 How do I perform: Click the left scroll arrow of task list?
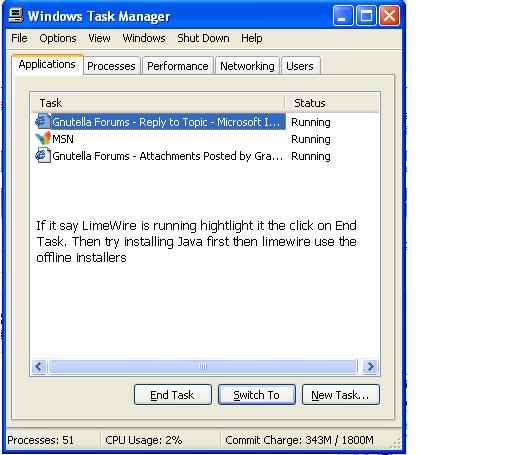click(39, 367)
